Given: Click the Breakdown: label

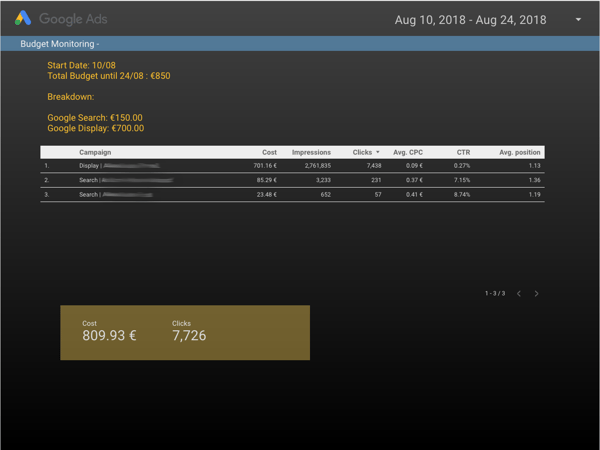Looking at the screenshot, I should coord(71,97).
